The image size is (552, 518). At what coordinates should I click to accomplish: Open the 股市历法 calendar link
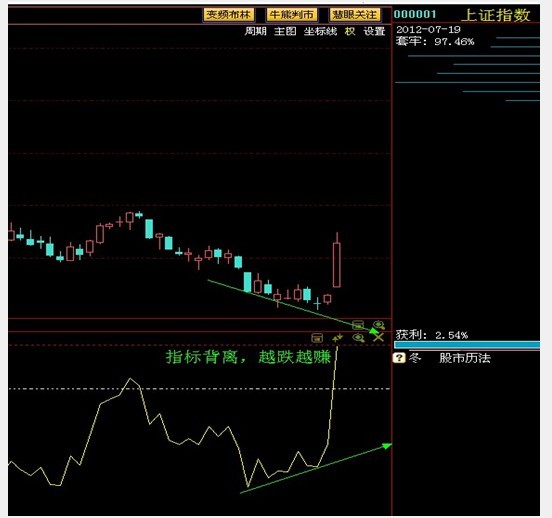coord(465,358)
